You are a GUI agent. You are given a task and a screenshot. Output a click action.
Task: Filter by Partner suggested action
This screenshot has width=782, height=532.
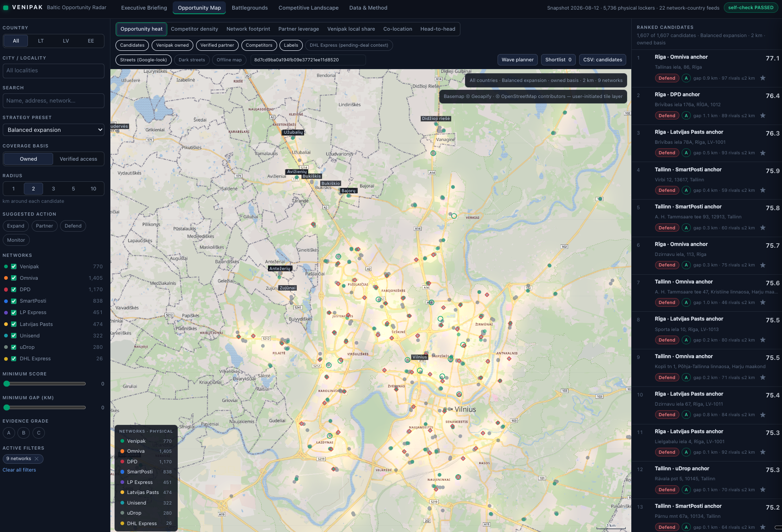click(44, 226)
